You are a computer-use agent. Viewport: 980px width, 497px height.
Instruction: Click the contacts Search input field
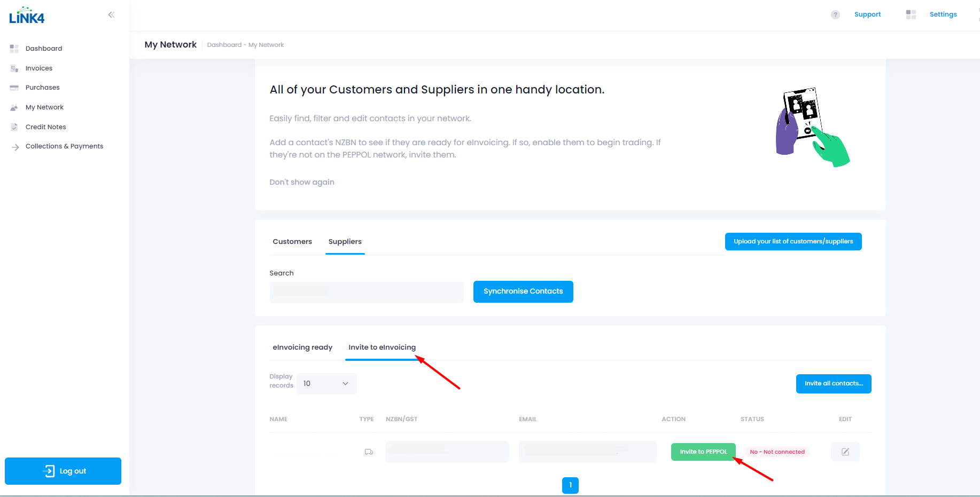tap(367, 292)
